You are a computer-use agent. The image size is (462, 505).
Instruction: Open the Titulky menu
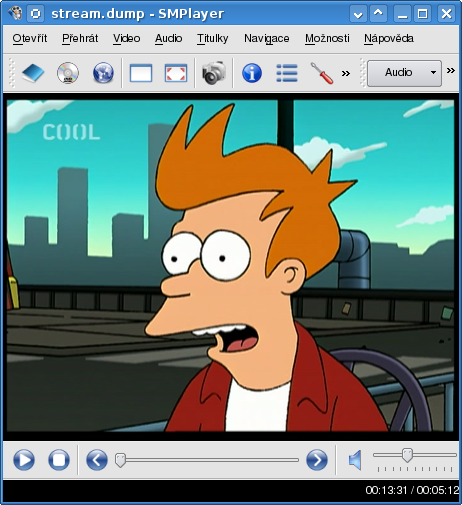click(x=212, y=38)
